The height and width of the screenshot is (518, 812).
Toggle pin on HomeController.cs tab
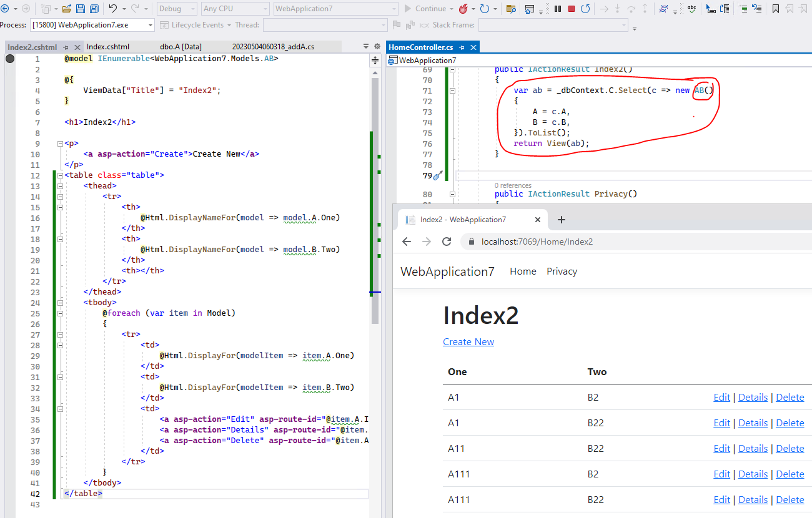pyautogui.click(x=462, y=47)
